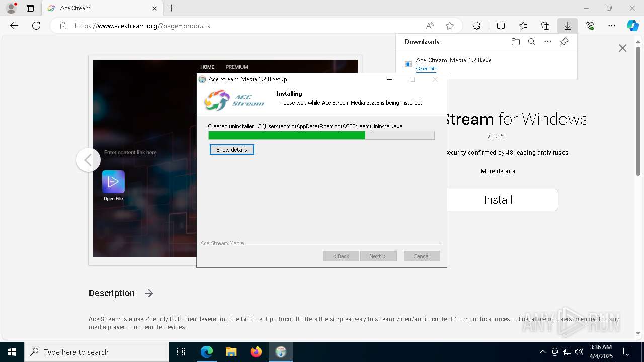This screenshot has width=644, height=362.
Task: Open Microsoft Edge from the taskbar
Action: [207, 352]
